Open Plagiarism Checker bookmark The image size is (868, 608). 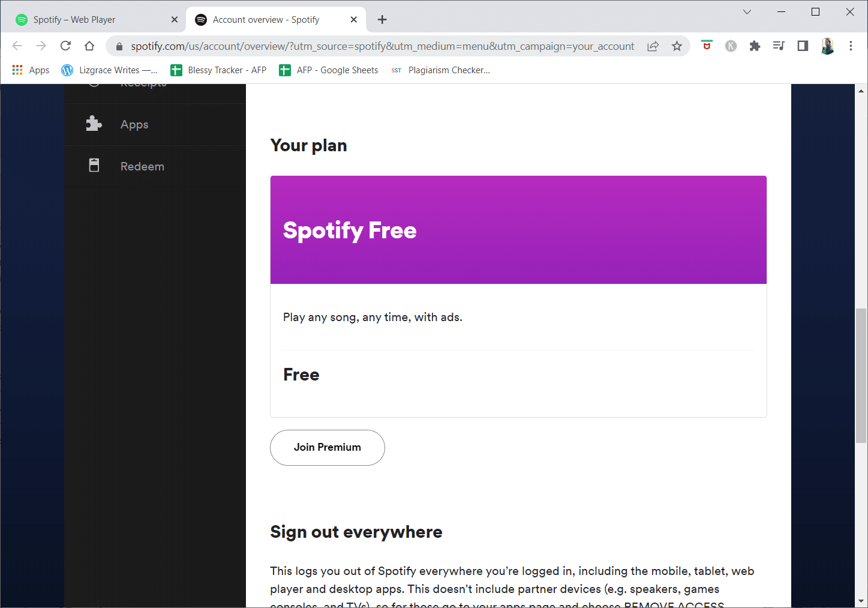(440, 70)
